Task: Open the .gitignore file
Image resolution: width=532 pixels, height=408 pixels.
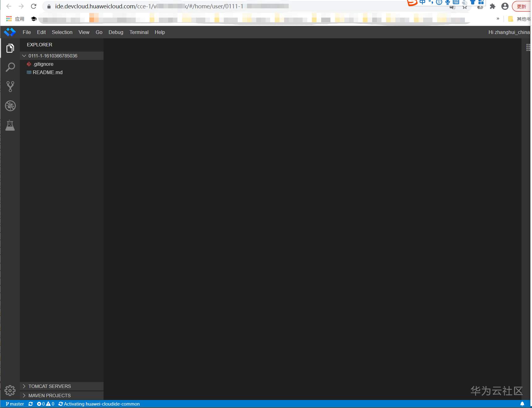Action: (62, 64)
